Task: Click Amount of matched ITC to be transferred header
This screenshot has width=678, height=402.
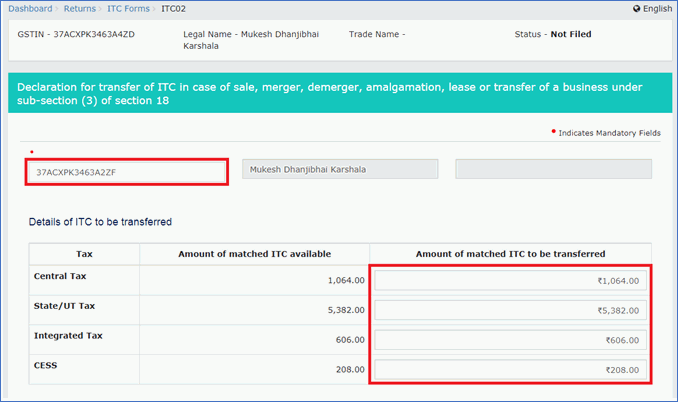Action: [x=511, y=254]
